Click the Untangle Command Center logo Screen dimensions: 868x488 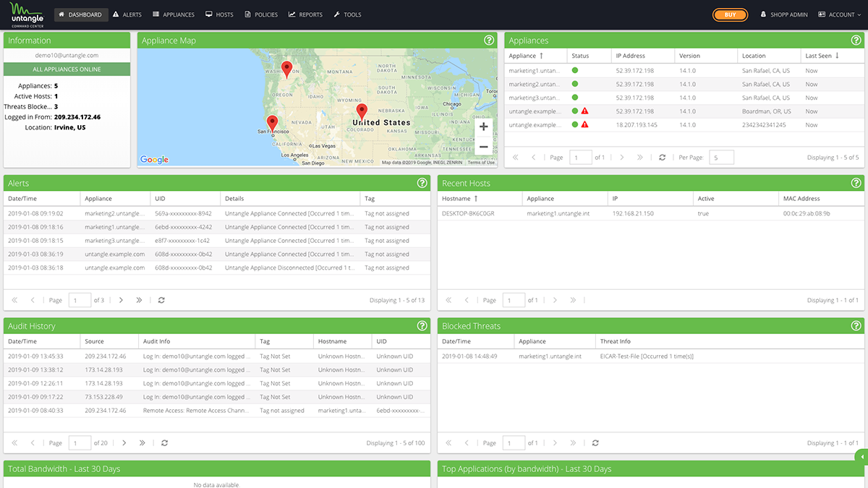point(27,14)
